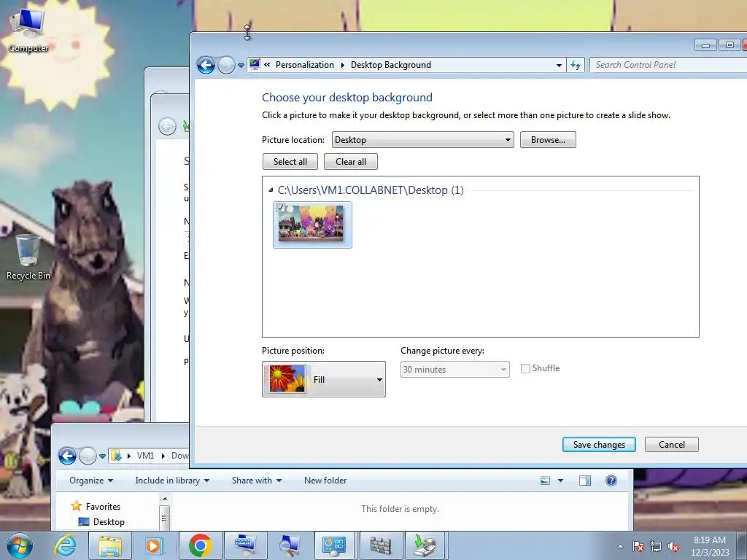Open the Share with menu
The height and width of the screenshot is (560, 747).
[x=256, y=481]
